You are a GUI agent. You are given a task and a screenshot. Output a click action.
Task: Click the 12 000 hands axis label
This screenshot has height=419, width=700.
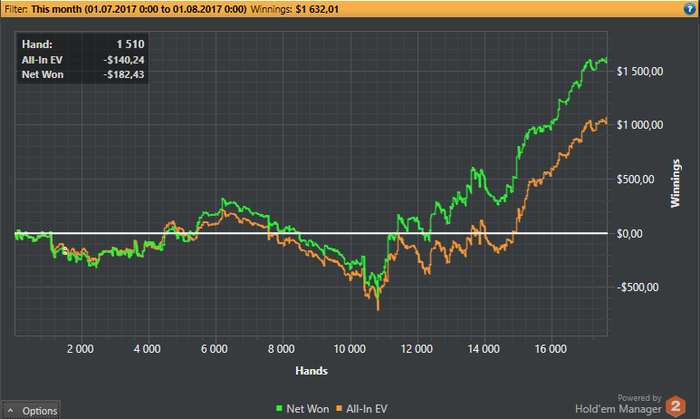click(417, 349)
